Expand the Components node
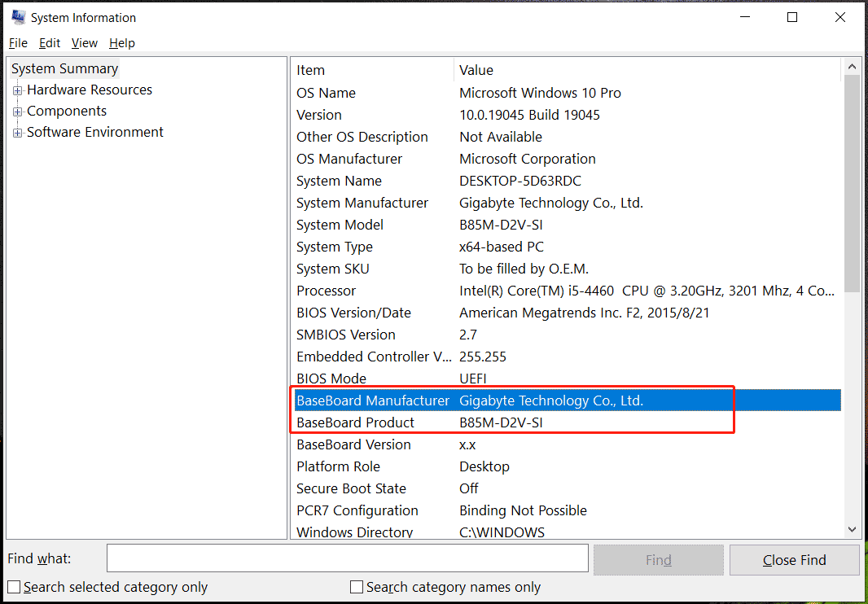The height and width of the screenshot is (604, 868). (18, 112)
